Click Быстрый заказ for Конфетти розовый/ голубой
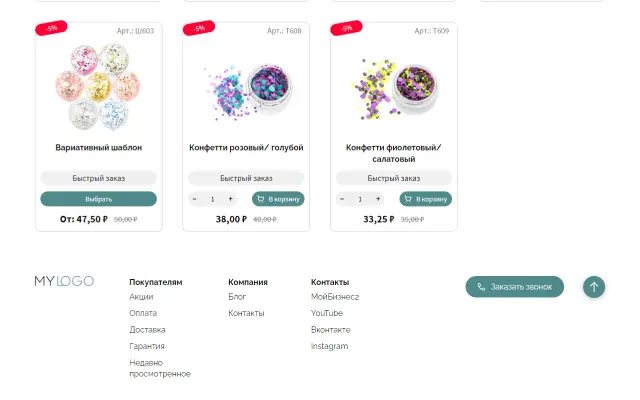The height and width of the screenshot is (400, 640). click(246, 178)
